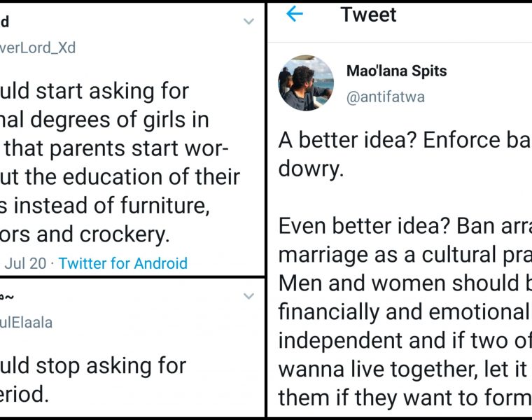Tap the 'uld stop asking for' tweet text
Screen dimensions: 532x420
click(93, 365)
